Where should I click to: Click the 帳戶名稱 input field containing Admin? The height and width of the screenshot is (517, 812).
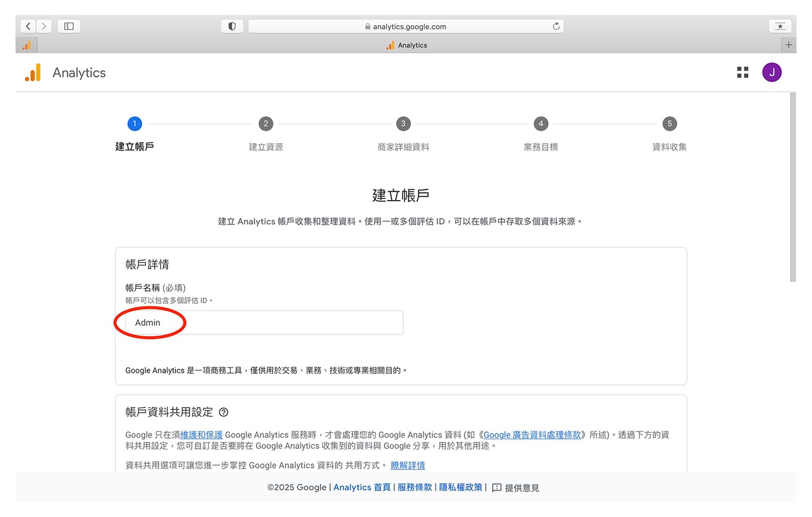click(x=264, y=322)
